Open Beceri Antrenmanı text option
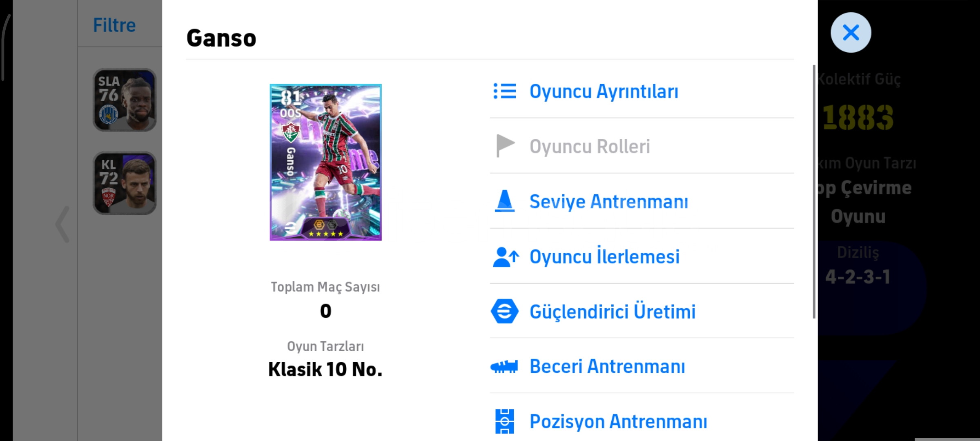The image size is (980, 441). coord(607,366)
